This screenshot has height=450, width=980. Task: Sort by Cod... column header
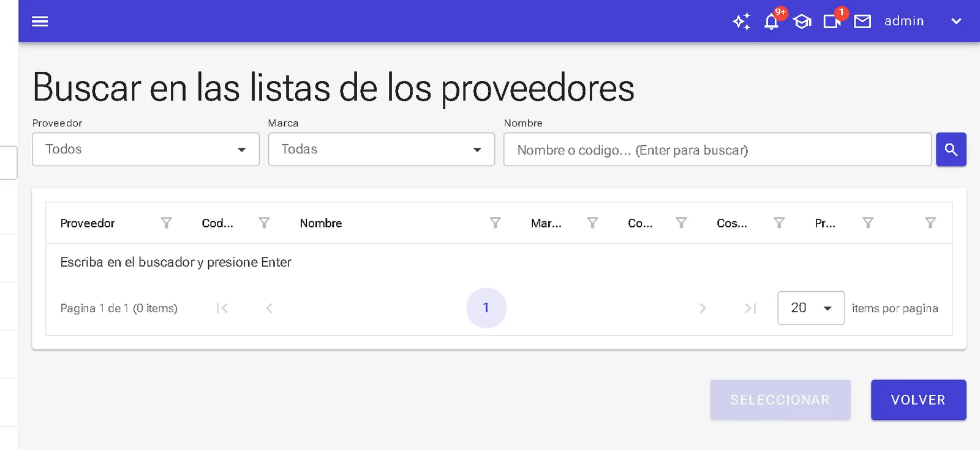coord(217,223)
